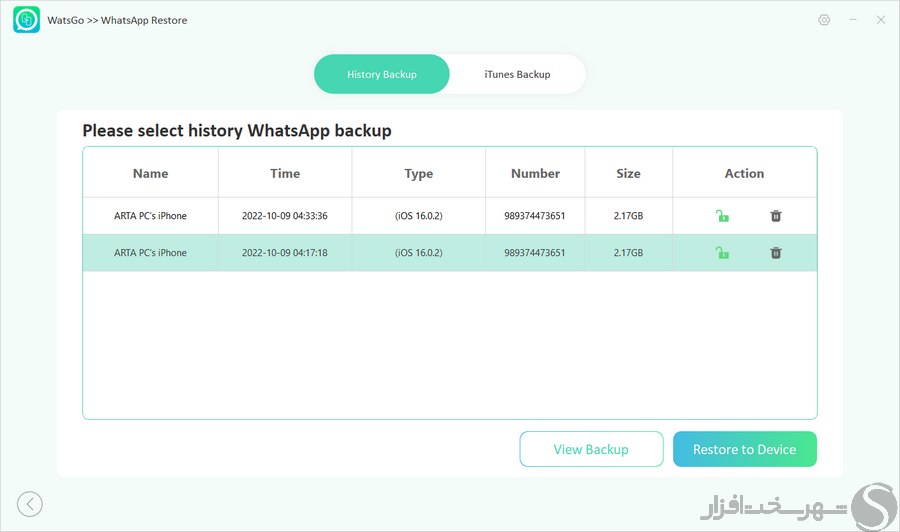The height and width of the screenshot is (532, 900).
Task: Open settings with the gear icon
Action: click(x=824, y=20)
